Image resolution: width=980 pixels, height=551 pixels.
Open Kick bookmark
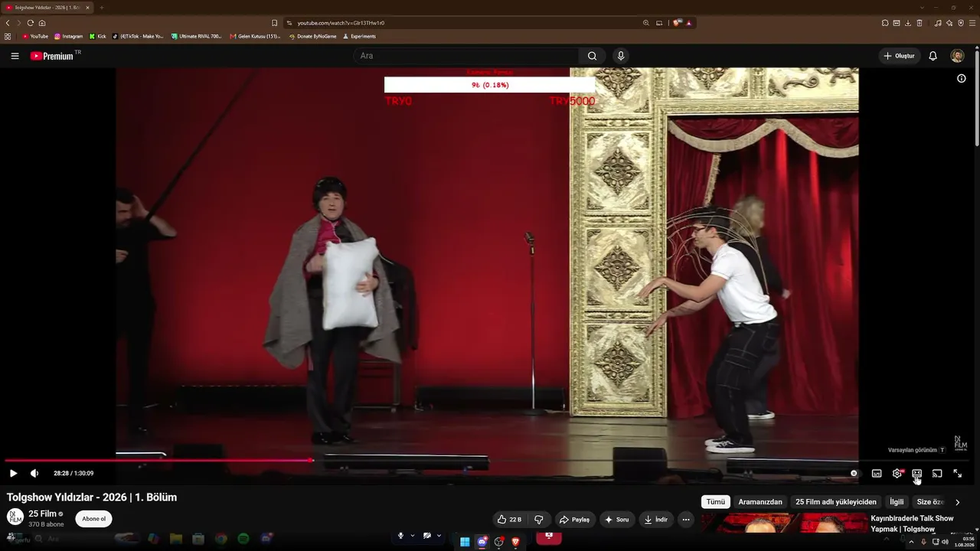pos(98,36)
